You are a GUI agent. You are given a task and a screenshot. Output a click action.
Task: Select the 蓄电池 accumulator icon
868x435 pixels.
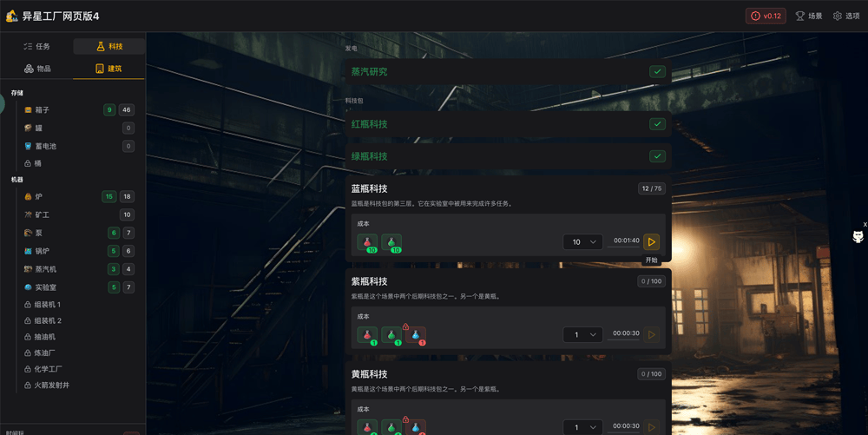29,146
